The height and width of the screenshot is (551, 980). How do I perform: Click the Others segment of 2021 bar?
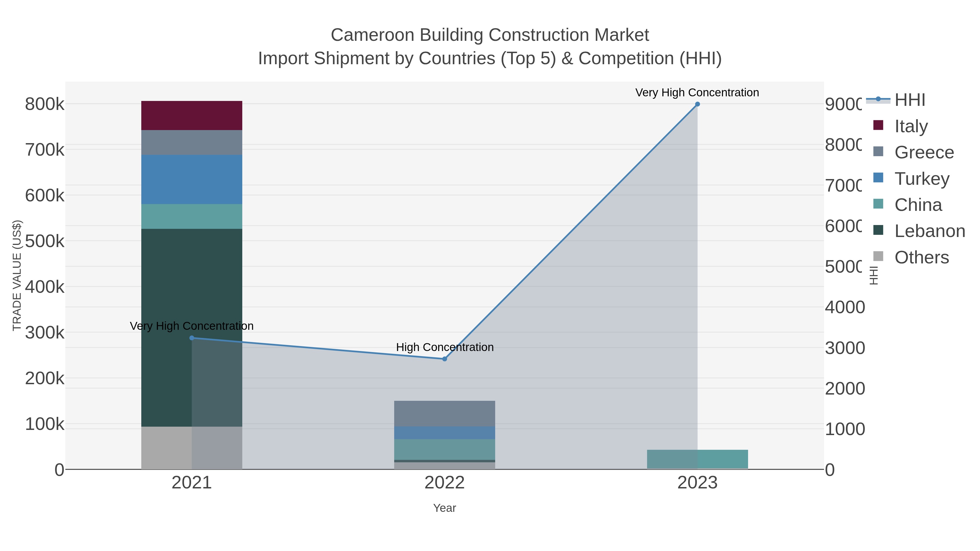point(192,448)
